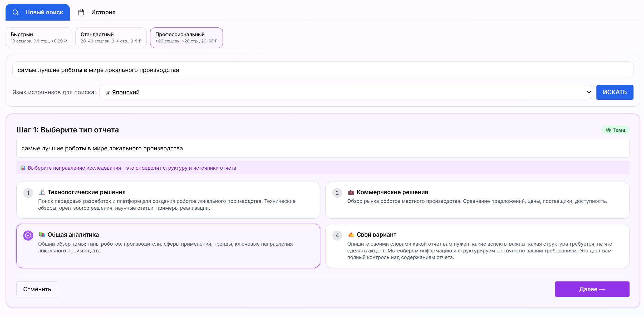Image resolution: width=644 pixels, height=316 pixels.
Task: Toggle the checked Общая аналитика circle
Action: (x=28, y=235)
